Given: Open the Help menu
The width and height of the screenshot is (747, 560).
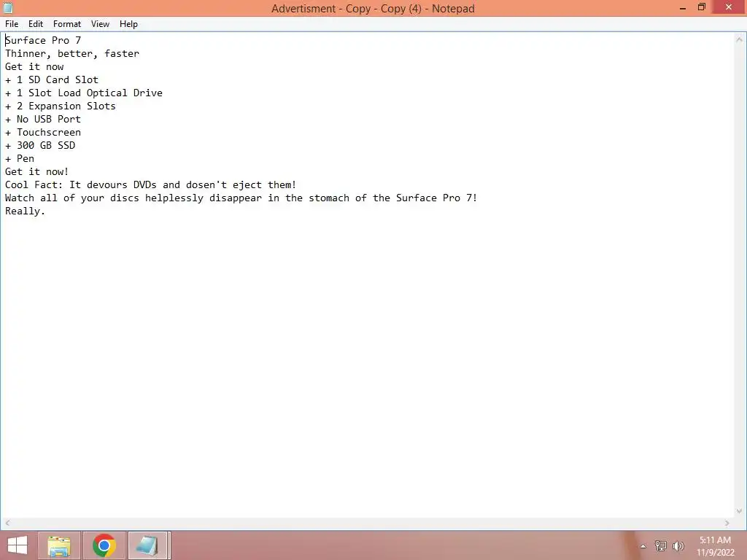Looking at the screenshot, I should pyautogui.click(x=128, y=24).
